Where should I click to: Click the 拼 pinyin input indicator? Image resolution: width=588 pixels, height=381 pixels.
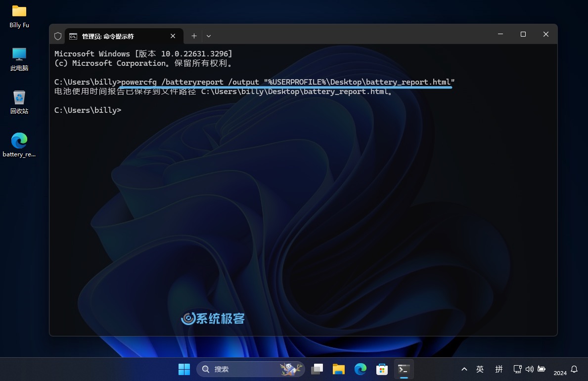pyautogui.click(x=499, y=369)
